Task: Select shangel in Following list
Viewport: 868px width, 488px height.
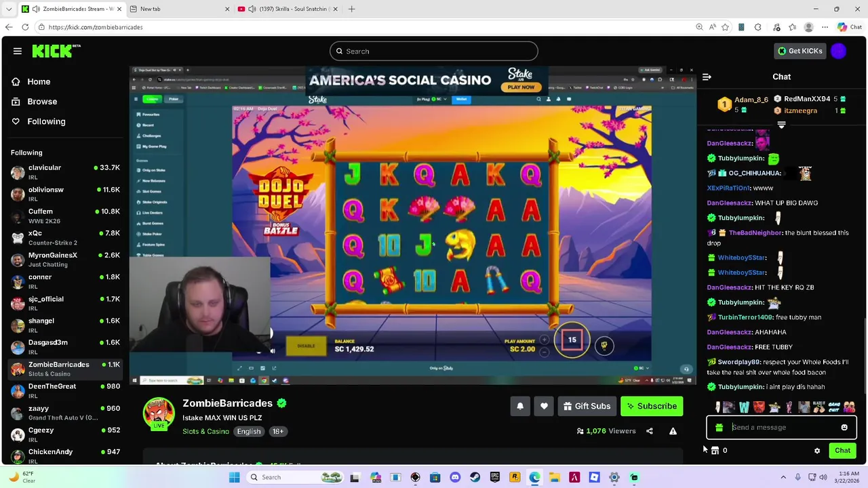Action: [x=66, y=325]
